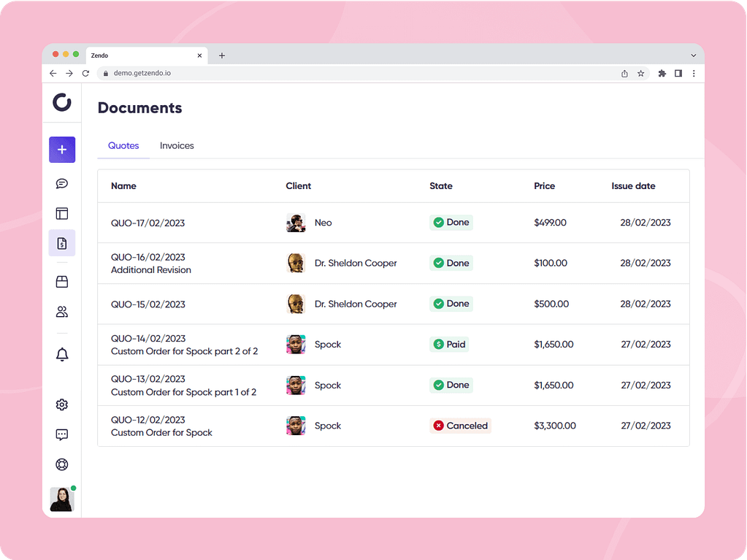Viewport: 747px width, 560px height.
Task: Click Spock avatar in QUO-12 row
Action: 296,426
